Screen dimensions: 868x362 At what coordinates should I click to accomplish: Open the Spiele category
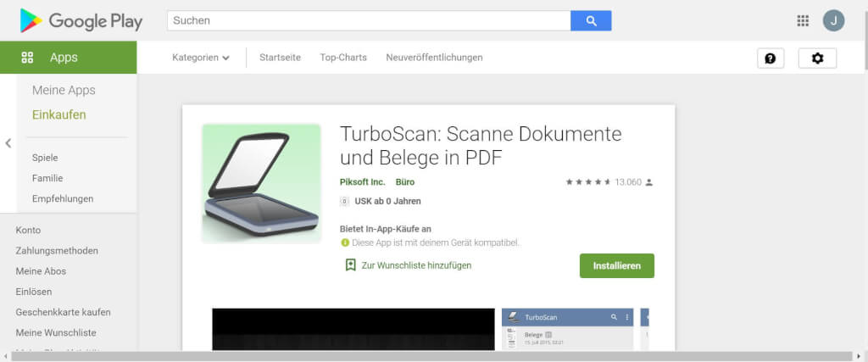point(45,158)
